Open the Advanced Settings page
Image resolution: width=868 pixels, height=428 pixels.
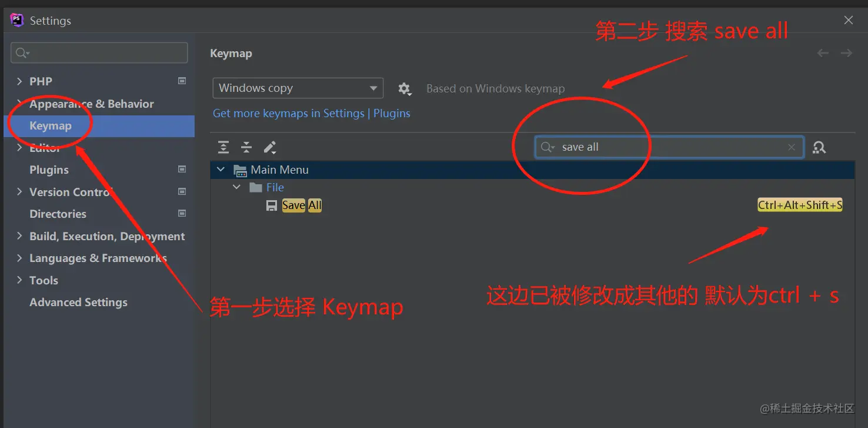pos(78,302)
